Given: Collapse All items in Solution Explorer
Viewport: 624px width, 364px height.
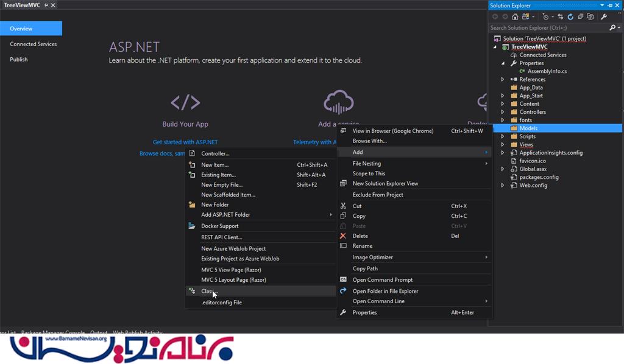Looking at the screenshot, I should [581, 16].
